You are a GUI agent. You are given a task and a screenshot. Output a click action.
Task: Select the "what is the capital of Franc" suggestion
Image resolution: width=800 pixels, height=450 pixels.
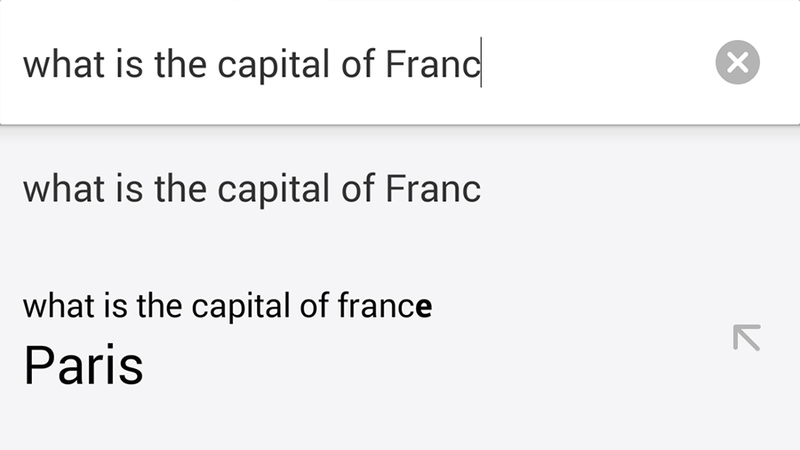(x=400, y=189)
